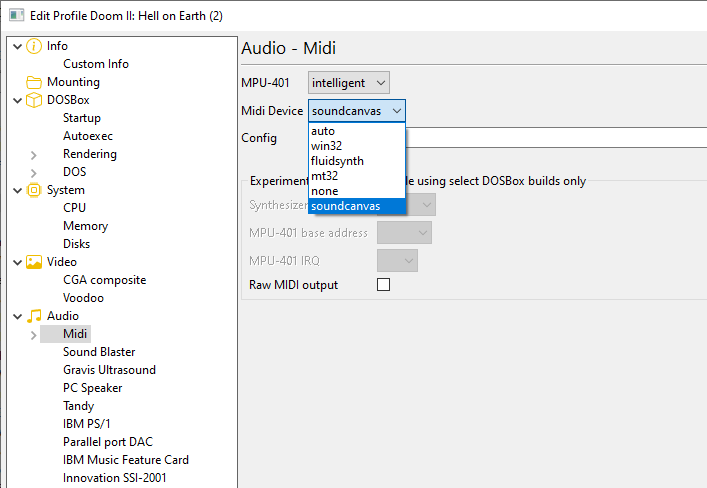
Task: Enable the Raw MIDI output checkbox
Action: coord(383,285)
